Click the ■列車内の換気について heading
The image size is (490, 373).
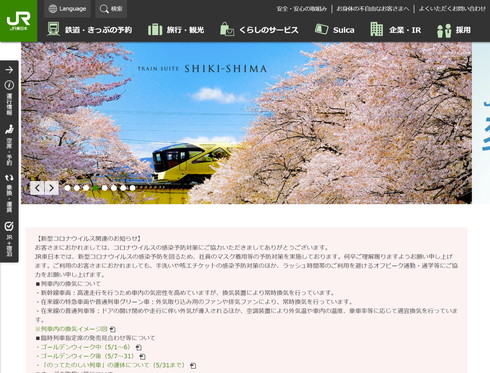(68, 284)
